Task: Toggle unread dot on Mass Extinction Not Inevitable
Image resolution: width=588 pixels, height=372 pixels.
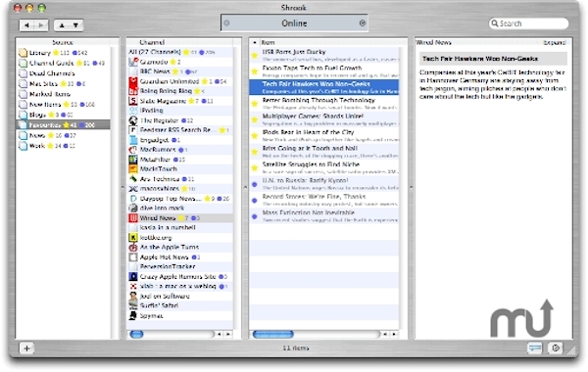Action: 254,216
